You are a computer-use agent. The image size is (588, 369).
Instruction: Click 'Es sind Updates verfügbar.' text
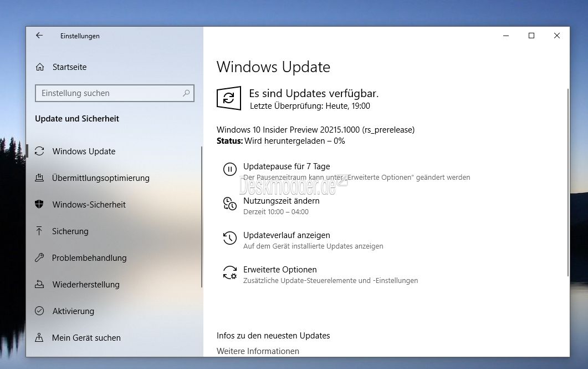[x=314, y=93]
